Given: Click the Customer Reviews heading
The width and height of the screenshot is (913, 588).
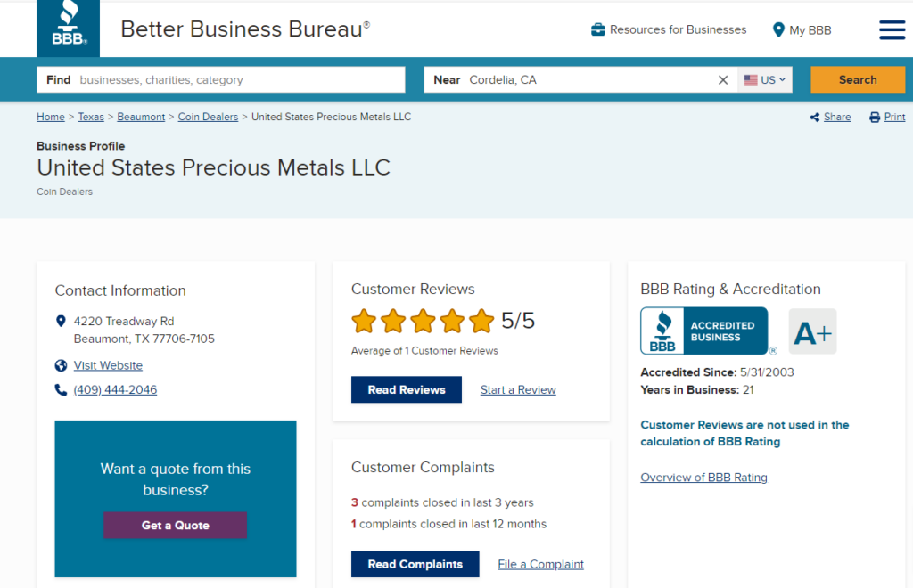Looking at the screenshot, I should click(x=413, y=289).
